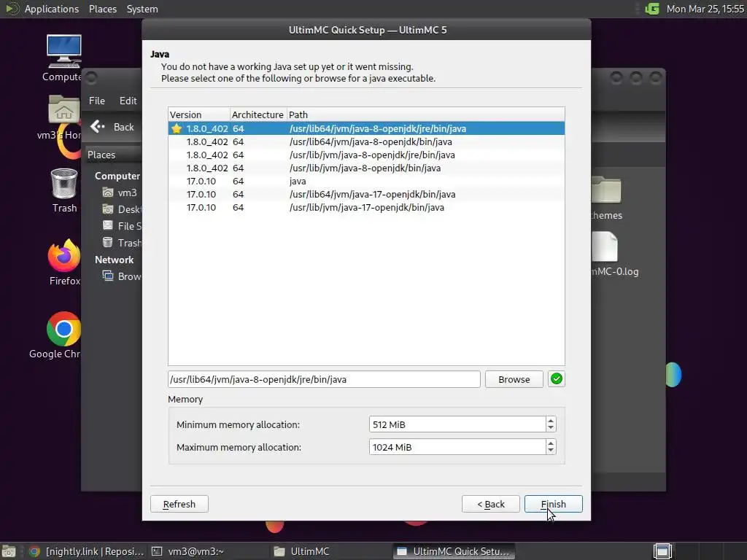Image resolution: width=747 pixels, height=560 pixels.
Task: Click the Trash icon in Places sidebar
Action: pyautogui.click(x=108, y=242)
